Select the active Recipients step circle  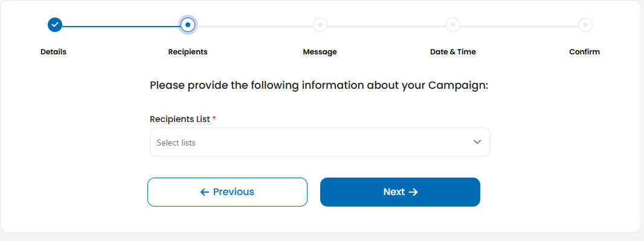pyautogui.click(x=188, y=25)
